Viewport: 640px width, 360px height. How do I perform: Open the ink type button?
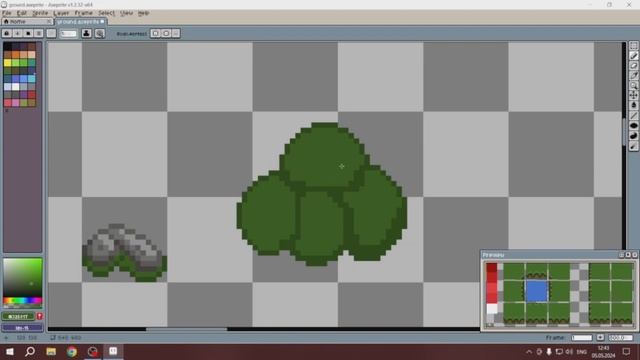pyautogui.click(x=86, y=33)
